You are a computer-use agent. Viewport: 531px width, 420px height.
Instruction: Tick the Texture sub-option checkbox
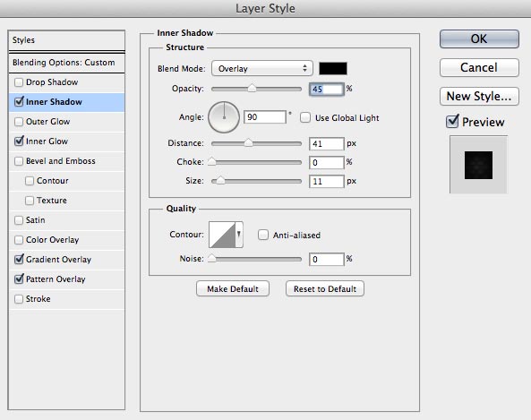[x=30, y=201]
